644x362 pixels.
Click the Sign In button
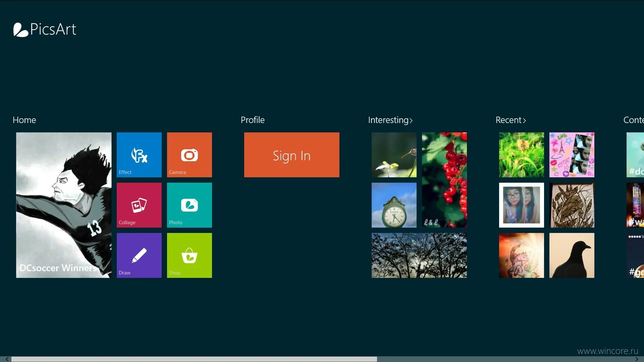291,155
